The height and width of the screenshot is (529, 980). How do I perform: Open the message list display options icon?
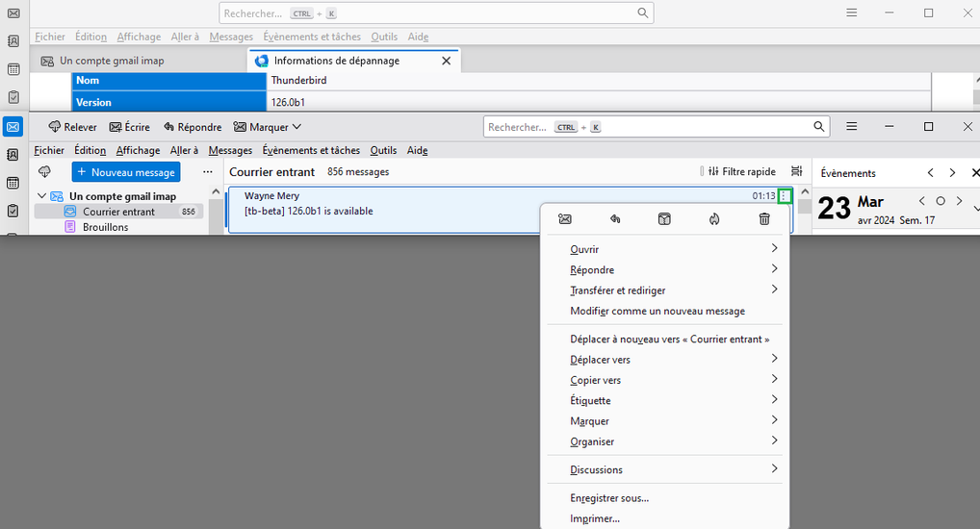pyautogui.click(x=796, y=171)
